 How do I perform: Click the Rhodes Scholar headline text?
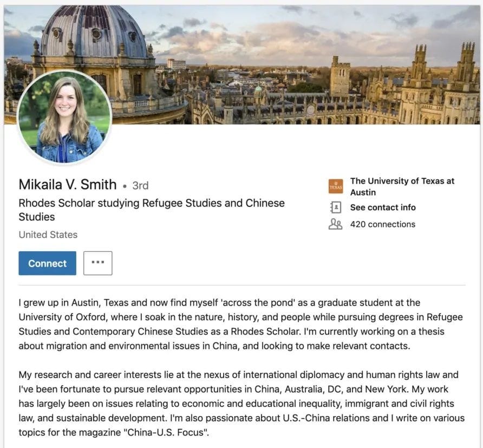(152, 210)
